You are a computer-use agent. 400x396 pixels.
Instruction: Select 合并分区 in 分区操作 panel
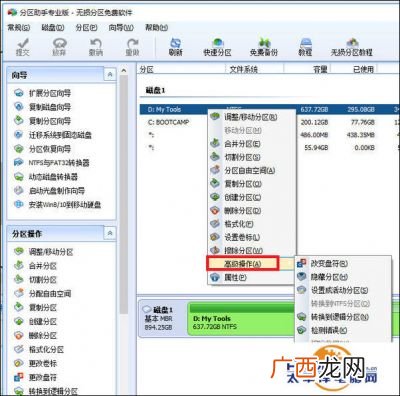pyautogui.click(x=35, y=266)
